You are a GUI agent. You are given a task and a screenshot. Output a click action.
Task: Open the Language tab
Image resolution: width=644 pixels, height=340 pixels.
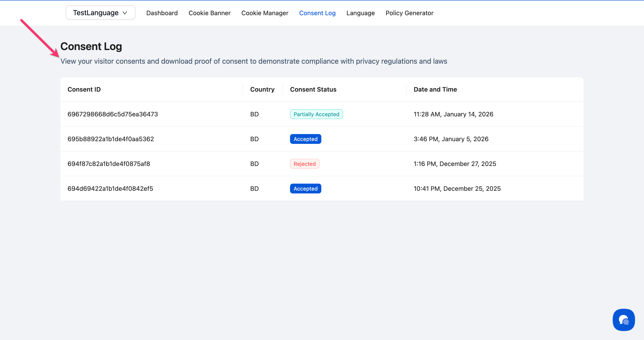coord(360,13)
